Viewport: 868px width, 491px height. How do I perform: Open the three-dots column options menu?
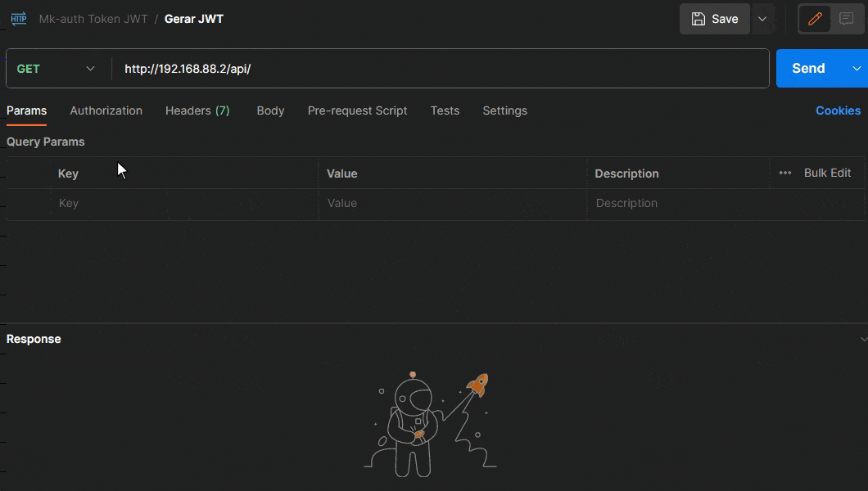pos(784,173)
